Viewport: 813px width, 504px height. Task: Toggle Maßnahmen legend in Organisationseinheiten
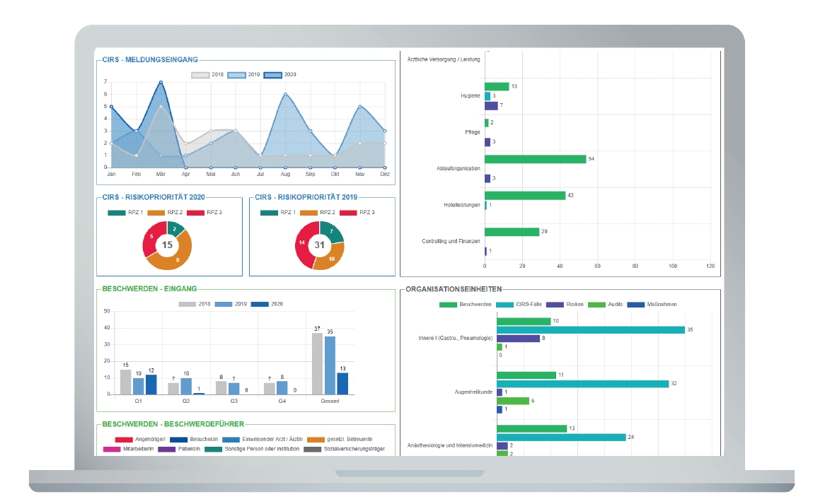tap(652, 305)
